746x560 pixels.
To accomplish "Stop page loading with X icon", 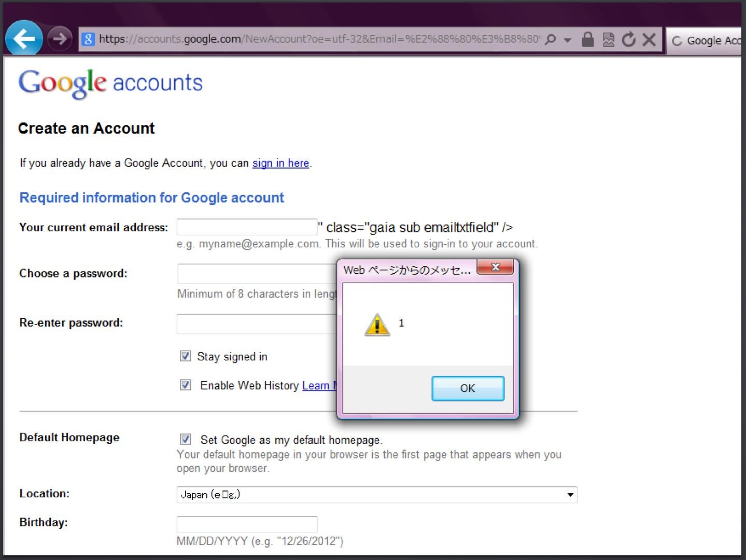I will pyautogui.click(x=649, y=39).
